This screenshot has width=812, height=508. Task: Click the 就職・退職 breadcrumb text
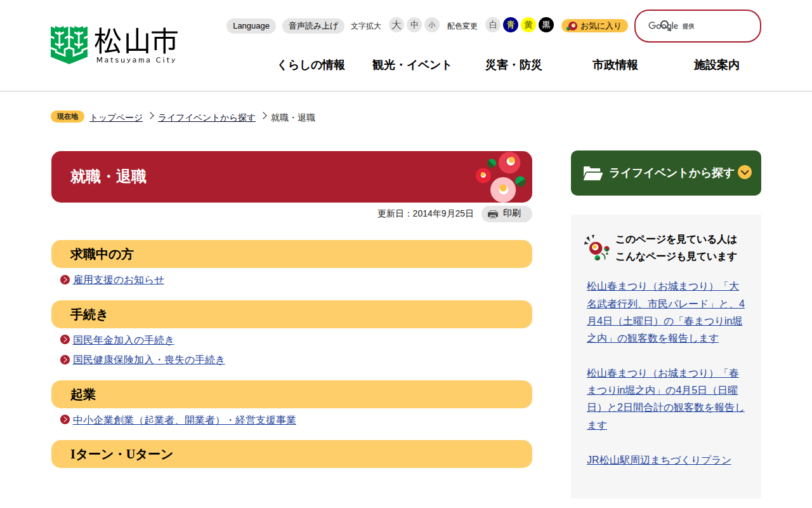click(x=293, y=117)
